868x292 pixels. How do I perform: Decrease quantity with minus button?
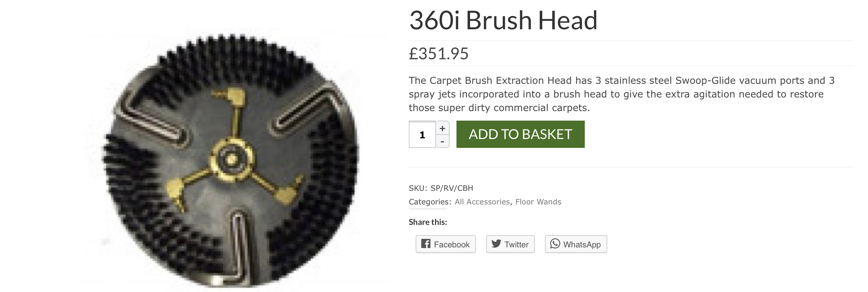[x=443, y=141]
